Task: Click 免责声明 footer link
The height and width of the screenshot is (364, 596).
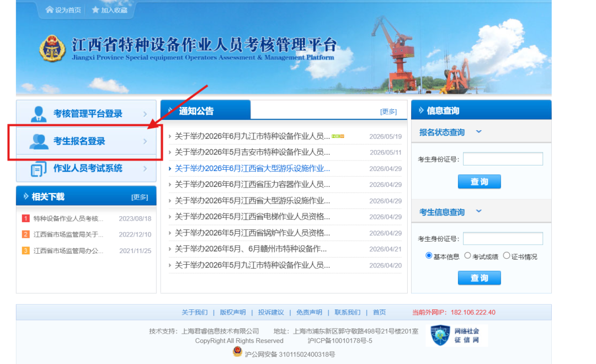Action: (x=309, y=312)
